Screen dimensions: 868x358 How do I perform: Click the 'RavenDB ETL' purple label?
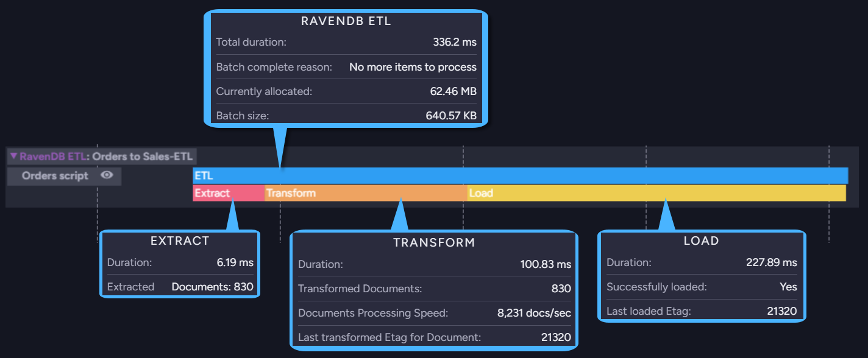point(52,156)
